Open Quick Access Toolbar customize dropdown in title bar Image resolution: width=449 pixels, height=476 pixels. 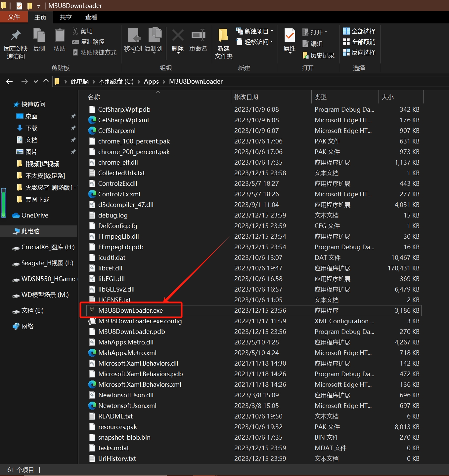[39, 6]
